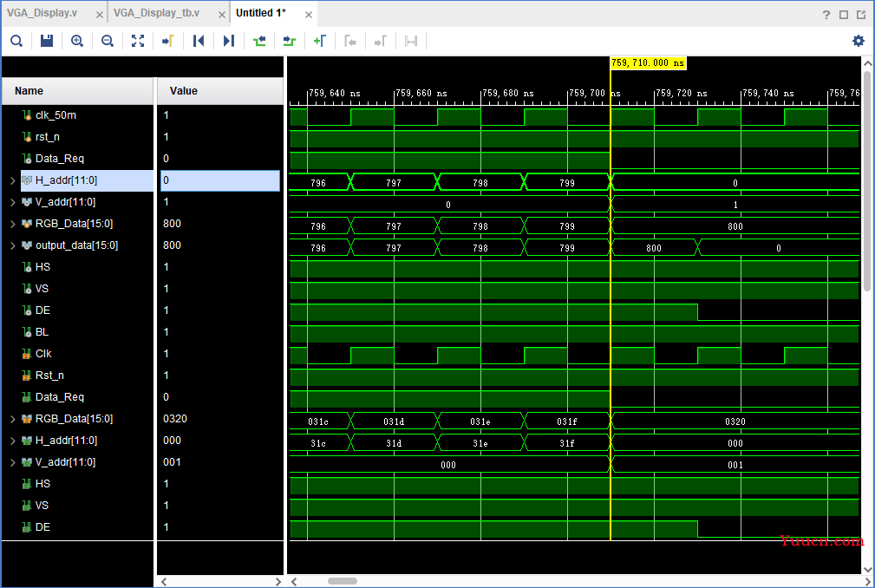The height and width of the screenshot is (588, 875).
Task: Go to the next transition
Action: coord(289,41)
